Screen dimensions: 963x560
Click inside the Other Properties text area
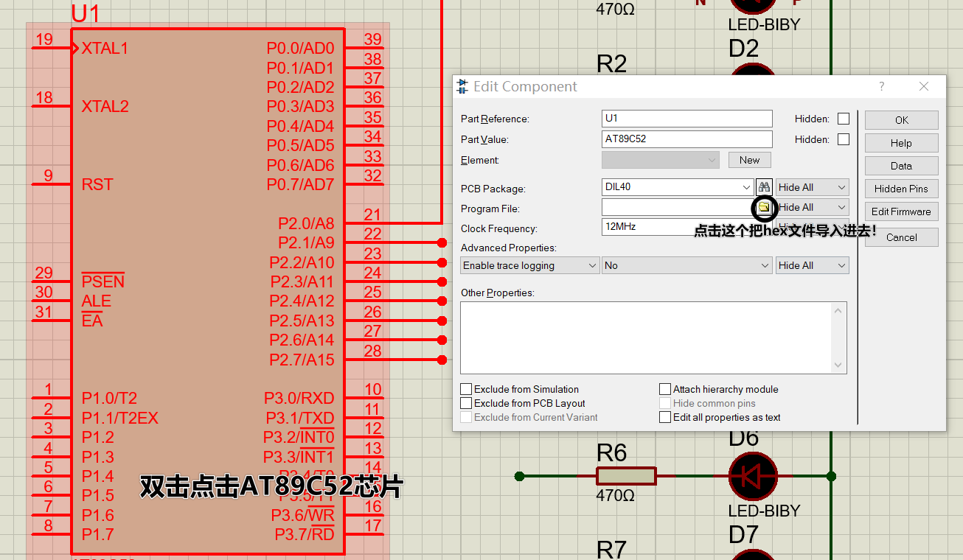(x=646, y=337)
